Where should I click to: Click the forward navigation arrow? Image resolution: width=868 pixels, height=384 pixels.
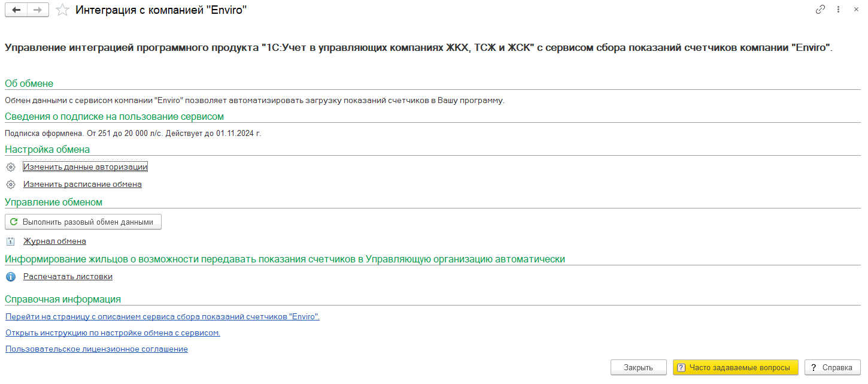pyautogui.click(x=38, y=10)
